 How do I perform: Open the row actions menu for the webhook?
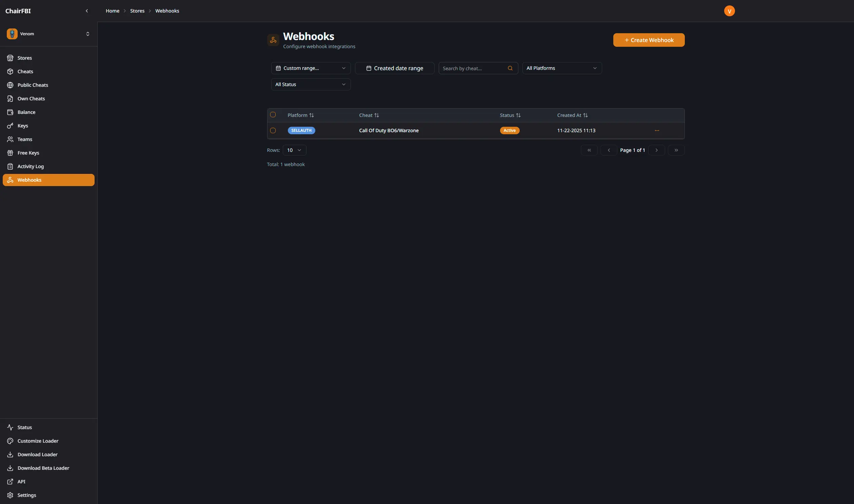[x=657, y=130]
